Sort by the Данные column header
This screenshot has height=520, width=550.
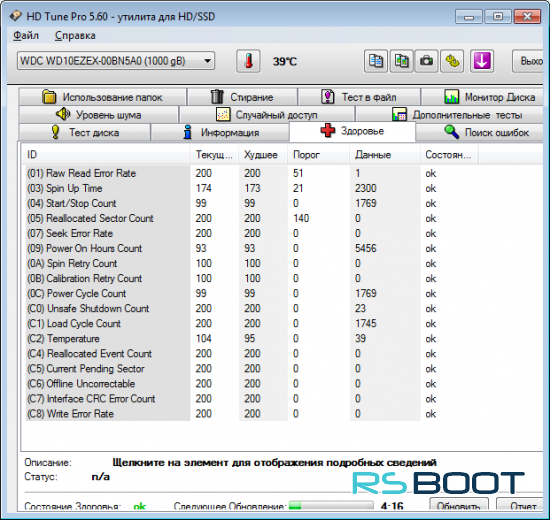point(385,155)
